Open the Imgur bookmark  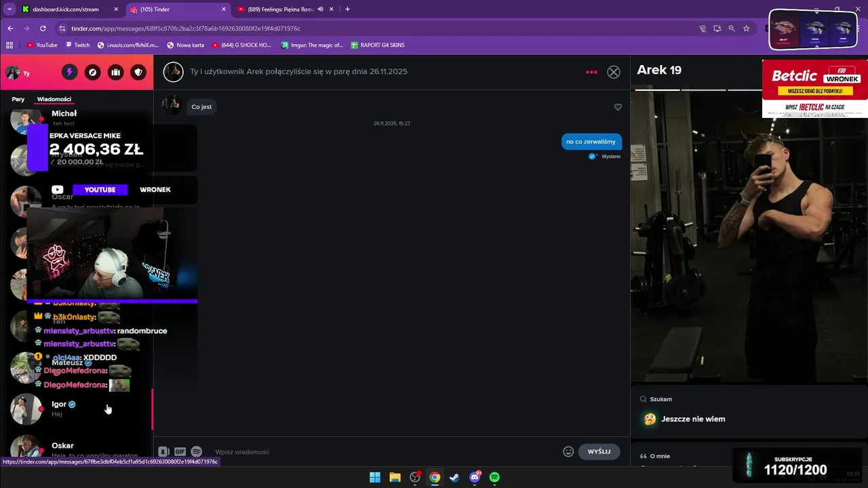(313, 45)
